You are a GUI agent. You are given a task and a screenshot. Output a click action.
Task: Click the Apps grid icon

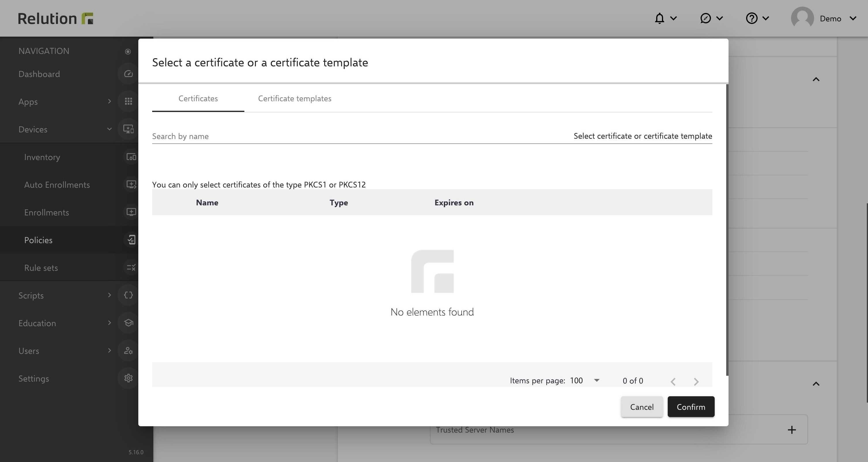coord(128,101)
